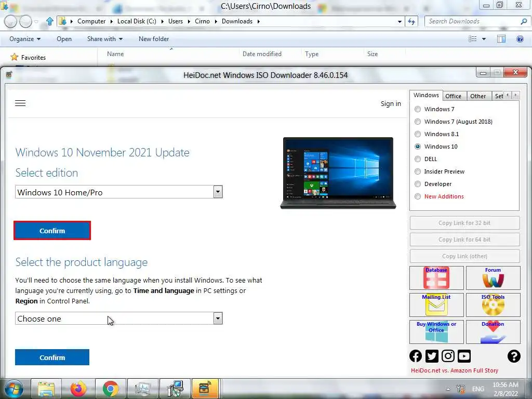Click the Local Disk (C:) breadcrumb
Screen dimensions: 532x399
[137, 21]
